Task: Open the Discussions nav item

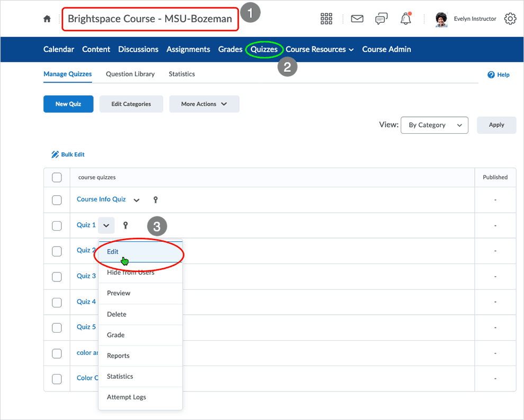Action: [138, 49]
